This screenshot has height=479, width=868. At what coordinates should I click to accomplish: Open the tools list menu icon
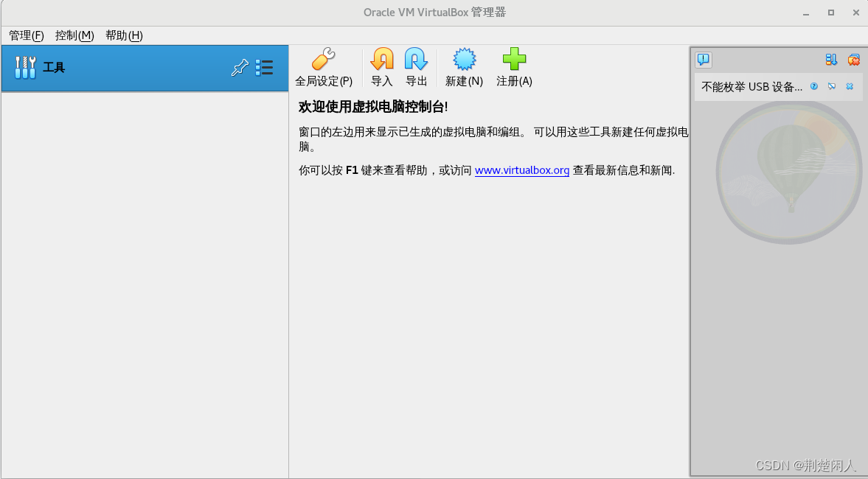point(264,68)
